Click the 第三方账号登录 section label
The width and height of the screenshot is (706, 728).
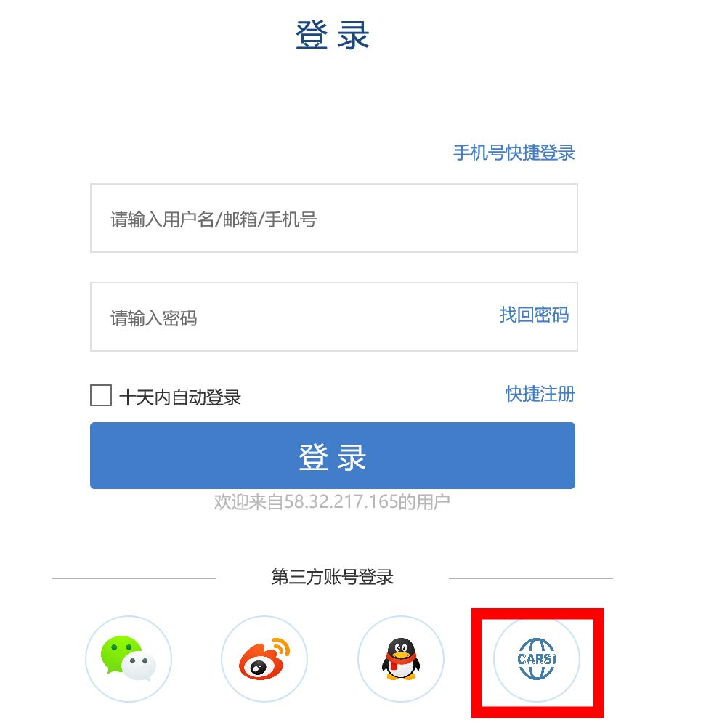coord(333,577)
